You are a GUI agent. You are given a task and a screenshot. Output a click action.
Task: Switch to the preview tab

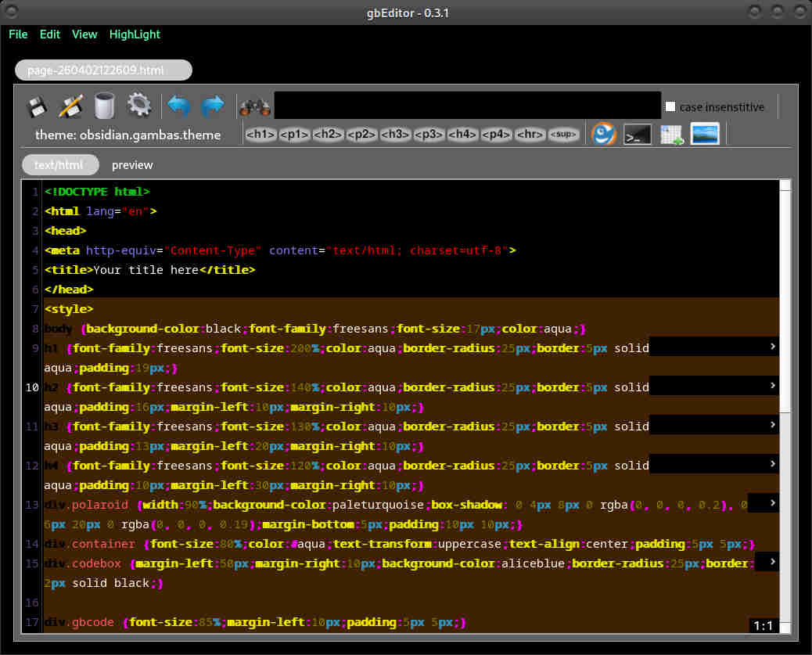coord(132,165)
